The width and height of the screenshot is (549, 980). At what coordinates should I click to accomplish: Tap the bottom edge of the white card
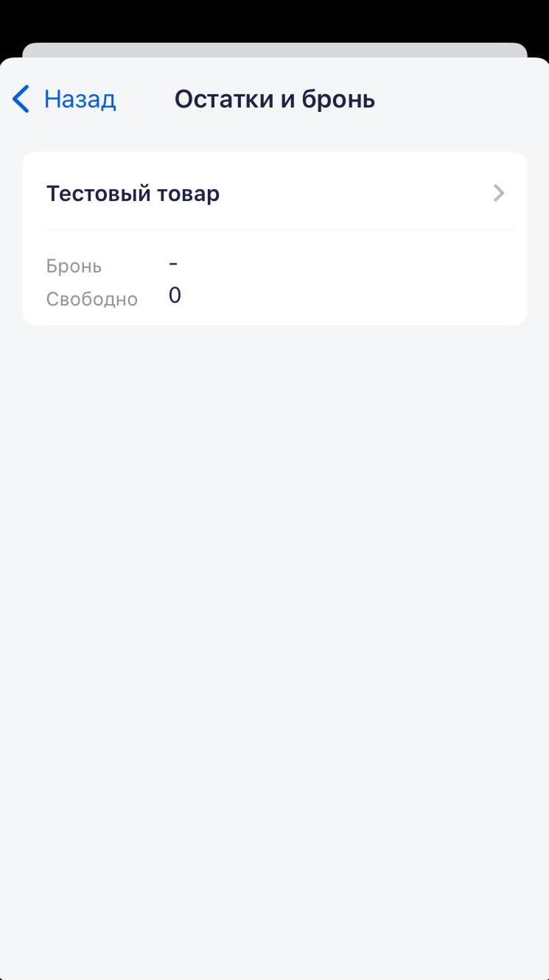pos(274,321)
